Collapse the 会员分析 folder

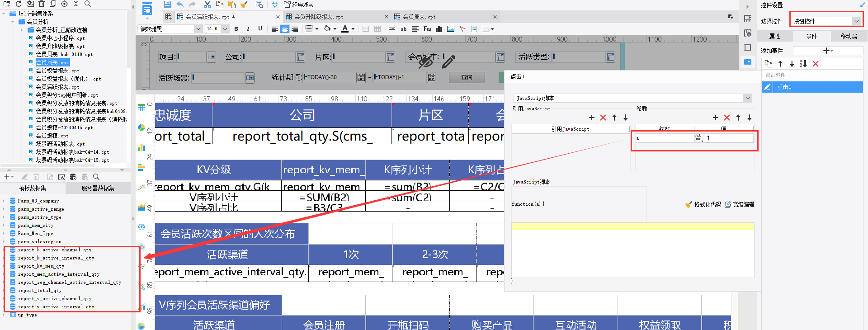13,22
